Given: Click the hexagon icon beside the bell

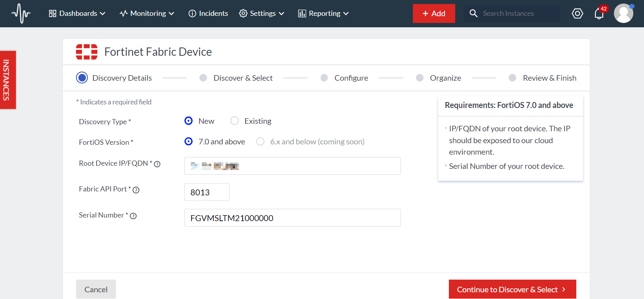Looking at the screenshot, I should tap(578, 13).
